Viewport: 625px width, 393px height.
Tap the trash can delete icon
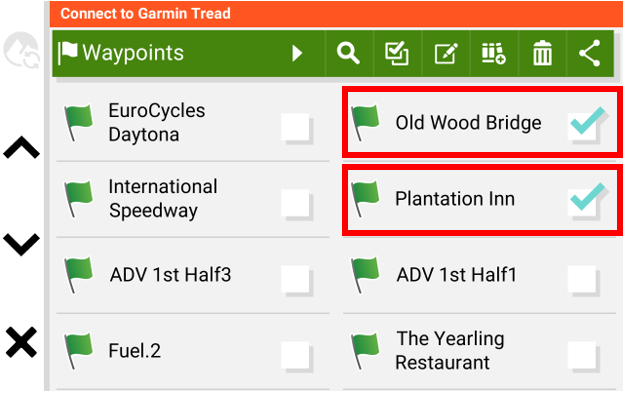[x=542, y=53]
